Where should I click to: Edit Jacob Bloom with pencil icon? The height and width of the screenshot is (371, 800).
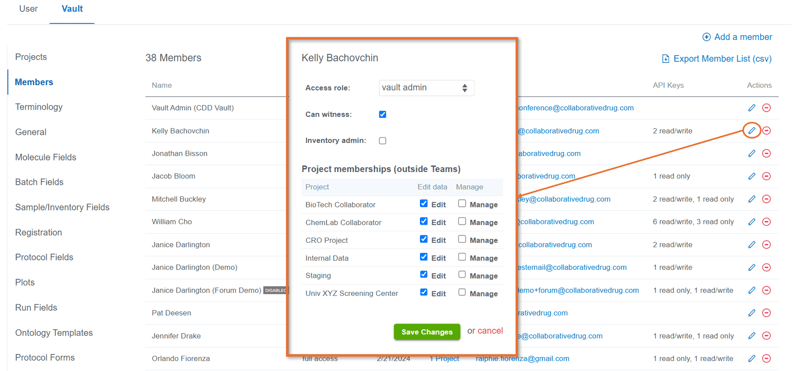pyautogui.click(x=751, y=176)
